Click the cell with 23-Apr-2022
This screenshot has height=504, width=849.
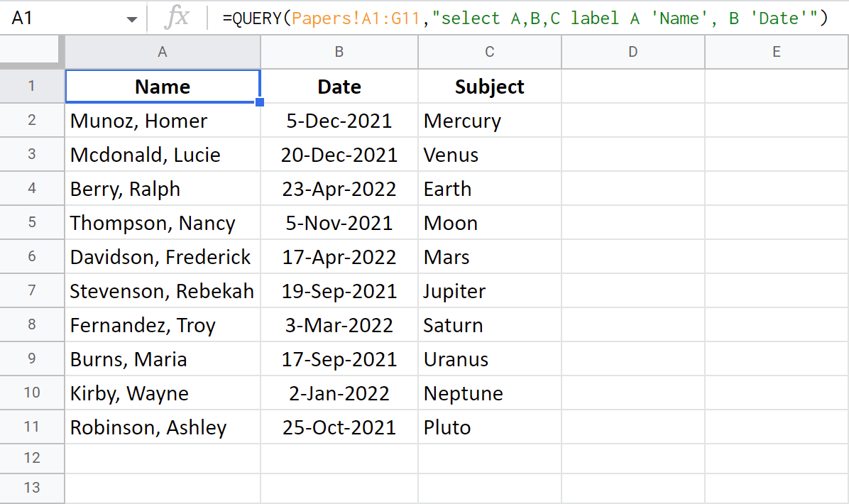click(x=339, y=188)
